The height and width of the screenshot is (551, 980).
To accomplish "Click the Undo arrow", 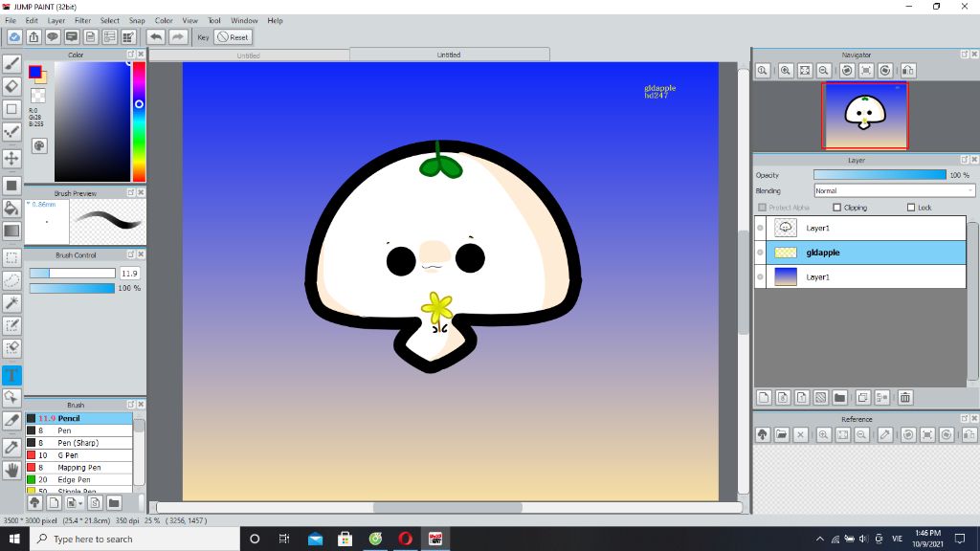I will click(156, 37).
